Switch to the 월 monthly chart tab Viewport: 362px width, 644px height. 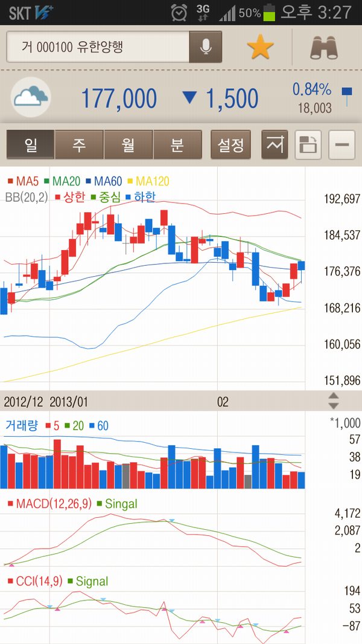pyautogui.click(x=129, y=144)
